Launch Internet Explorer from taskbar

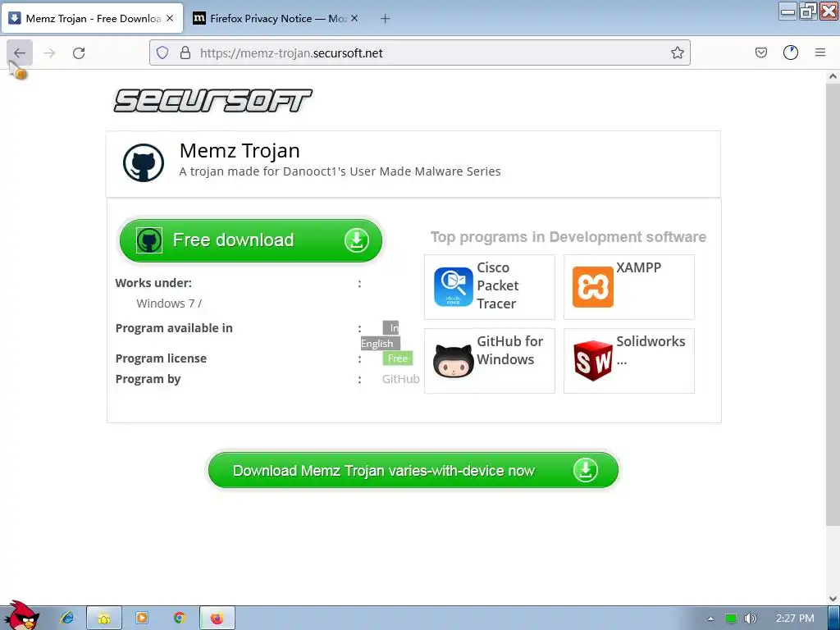pos(67,619)
